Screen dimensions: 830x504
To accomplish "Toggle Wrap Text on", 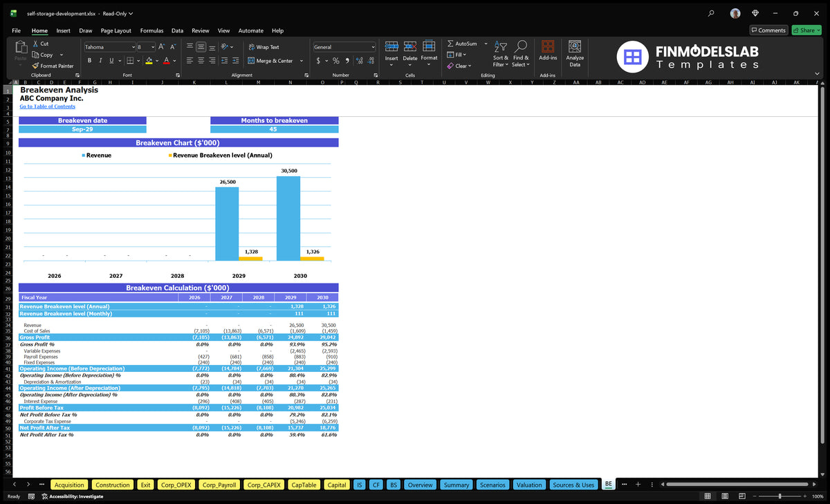I will tap(264, 47).
